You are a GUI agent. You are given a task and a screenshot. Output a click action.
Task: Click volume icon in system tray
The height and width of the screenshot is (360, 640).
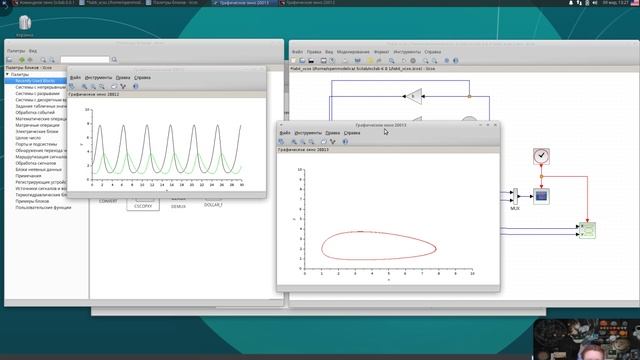pos(595,2)
